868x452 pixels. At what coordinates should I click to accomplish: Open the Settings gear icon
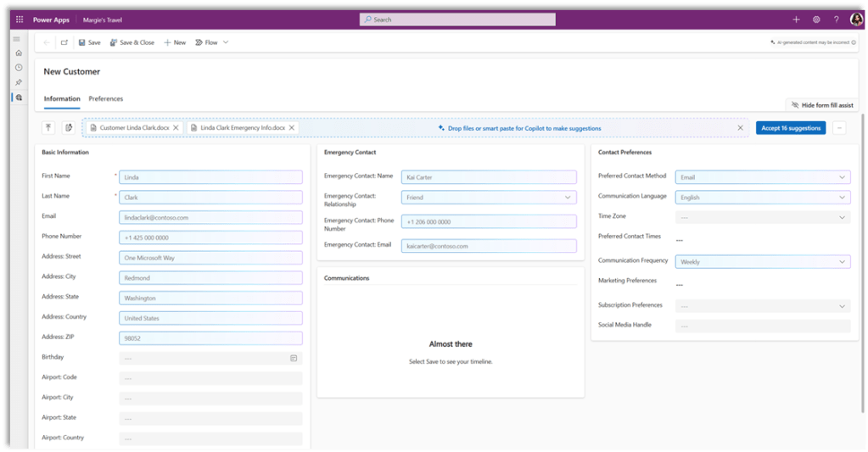coord(816,20)
